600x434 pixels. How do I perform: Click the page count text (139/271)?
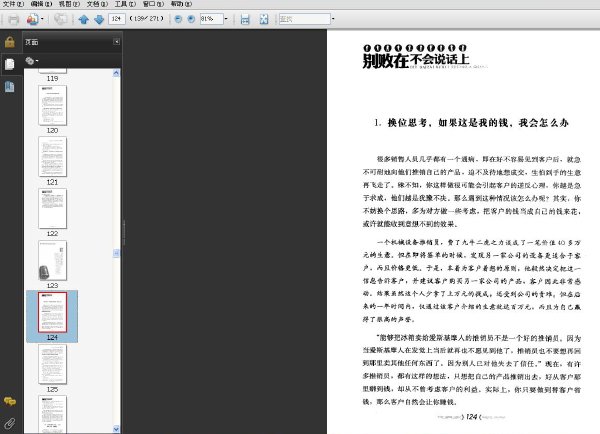pos(147,18)
